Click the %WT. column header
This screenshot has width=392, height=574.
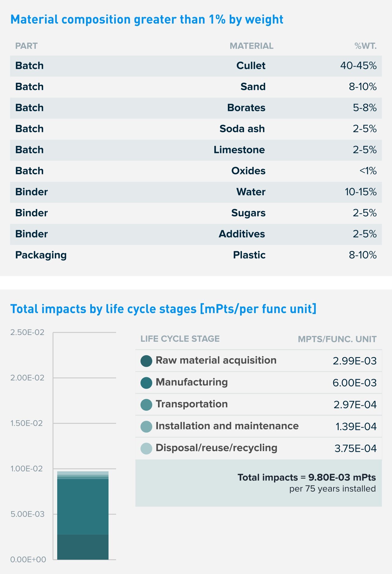[x=365, y=46]
